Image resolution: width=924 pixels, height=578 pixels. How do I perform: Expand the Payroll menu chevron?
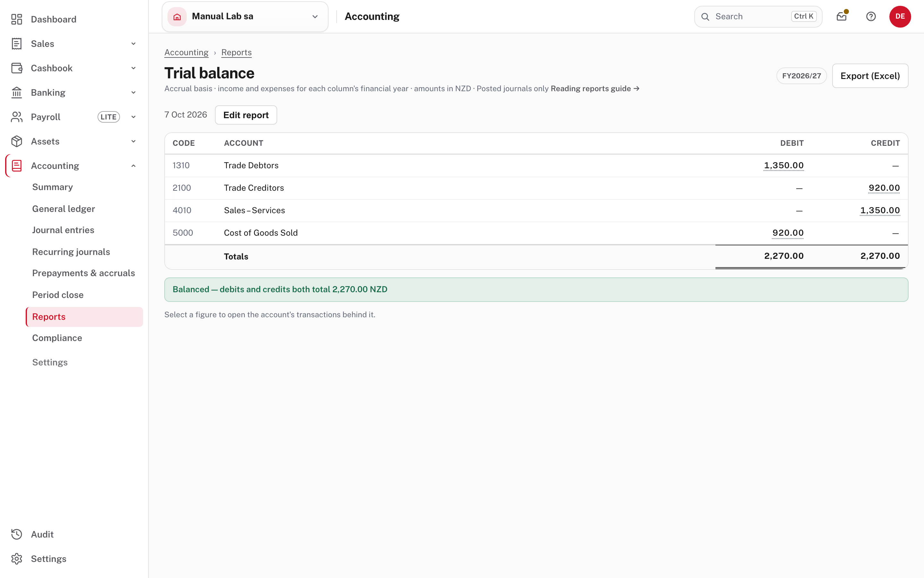[134, 117]
